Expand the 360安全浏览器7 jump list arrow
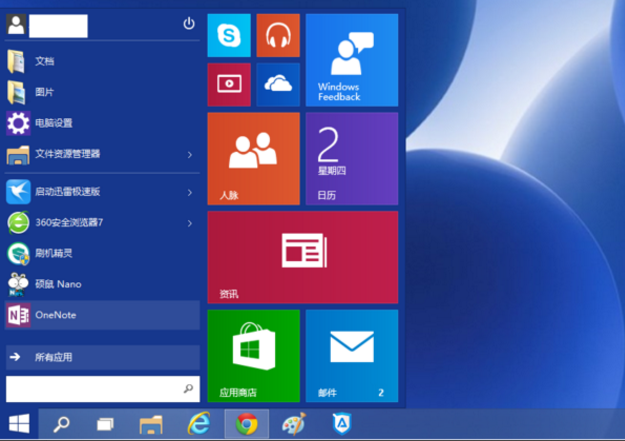Screen dimensions: 625x441 coord(190,222)
